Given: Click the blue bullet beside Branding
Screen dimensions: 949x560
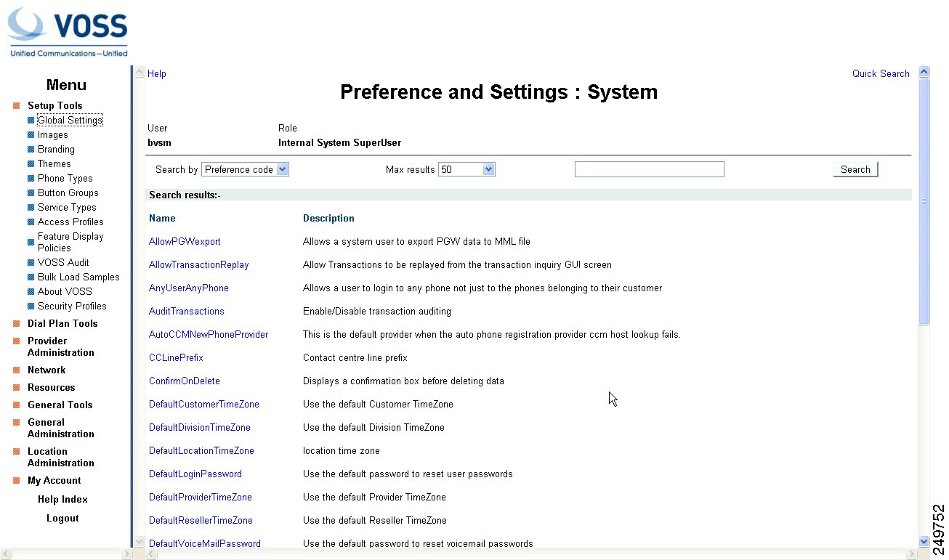Looking at the screenshot, I should [31, 150].
